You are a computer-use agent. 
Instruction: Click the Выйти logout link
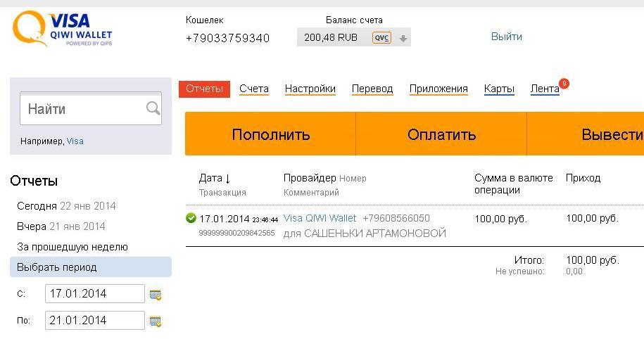(x=507, y=37)
